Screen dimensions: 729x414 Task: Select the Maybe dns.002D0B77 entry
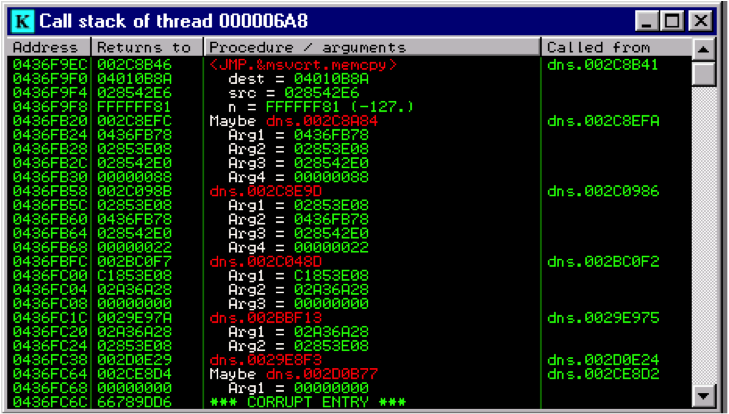pos(294,374)
